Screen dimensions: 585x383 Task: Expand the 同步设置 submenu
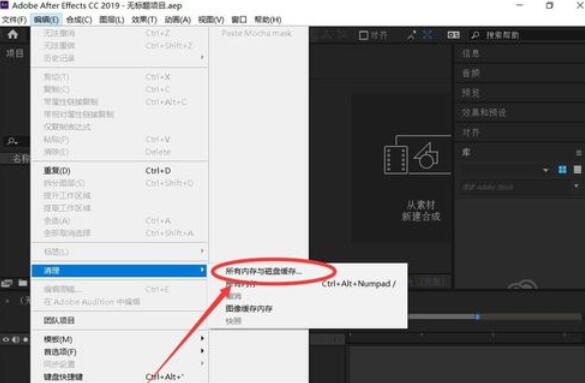pyautogui.click(x=119, y=364)
